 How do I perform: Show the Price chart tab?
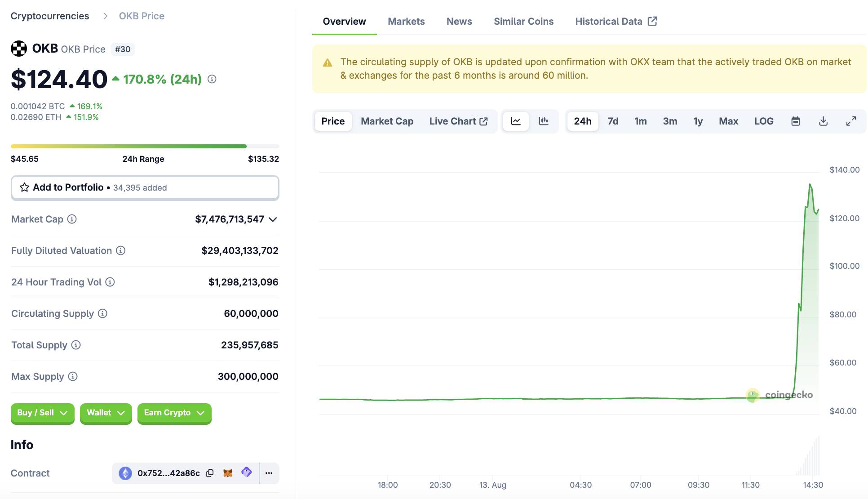coord(333,121)
